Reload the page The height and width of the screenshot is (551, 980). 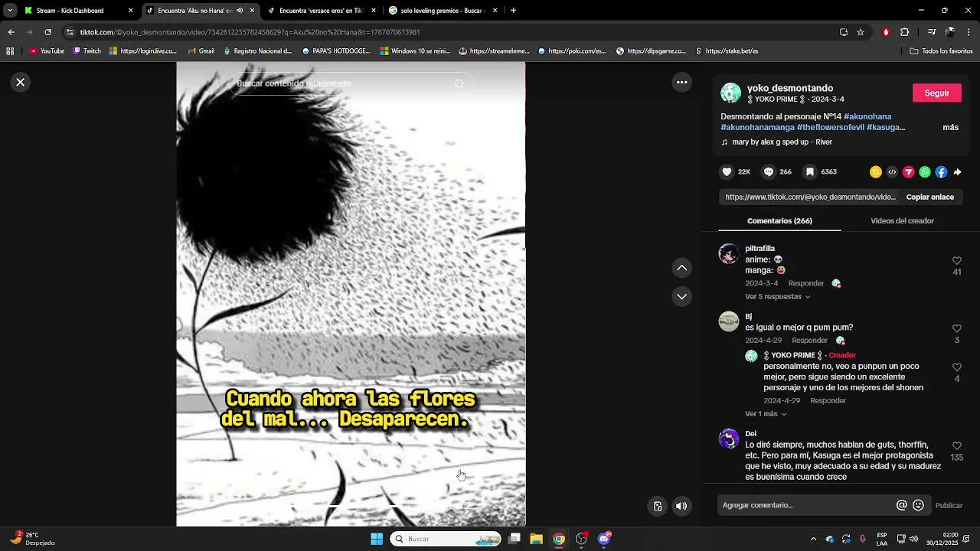tap(47, 32)
